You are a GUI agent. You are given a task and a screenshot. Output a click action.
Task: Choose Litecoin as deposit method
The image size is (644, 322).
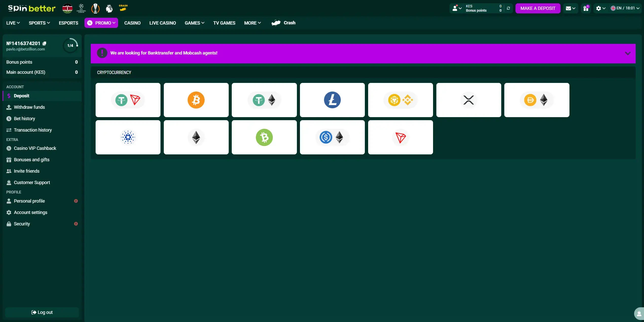(332, 100)
